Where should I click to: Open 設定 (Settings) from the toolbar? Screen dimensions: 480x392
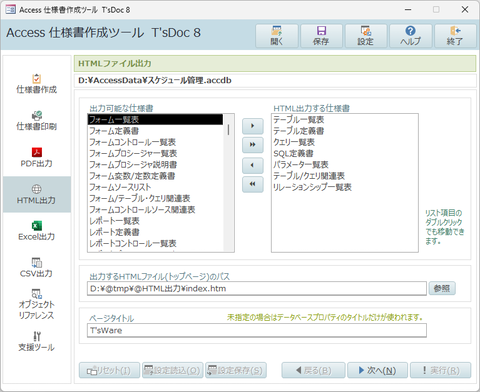click(366, 36)
